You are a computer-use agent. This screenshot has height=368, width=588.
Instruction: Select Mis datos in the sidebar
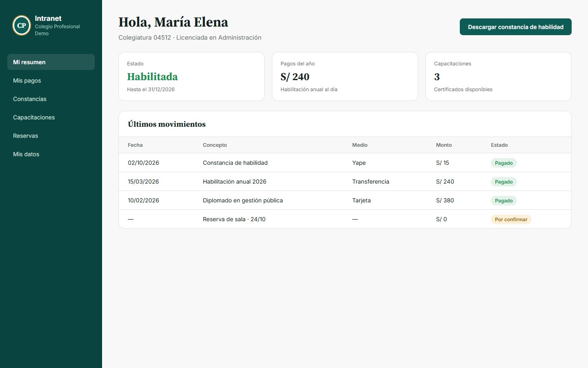coord(51,154)
